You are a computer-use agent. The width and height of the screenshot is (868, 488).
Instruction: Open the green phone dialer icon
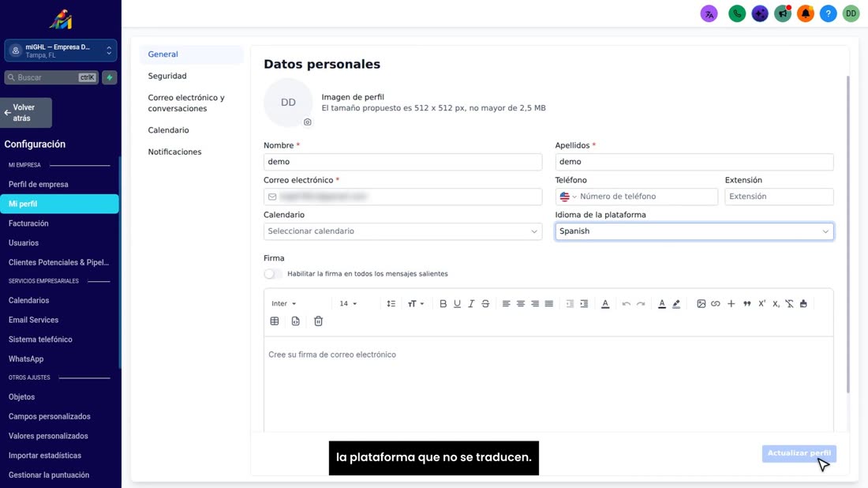click(737, 14)
